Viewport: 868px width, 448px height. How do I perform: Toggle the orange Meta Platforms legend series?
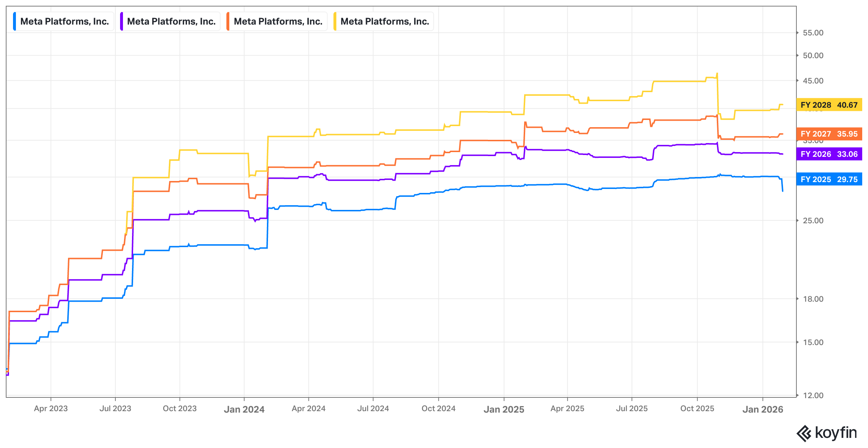pos(278,21)
